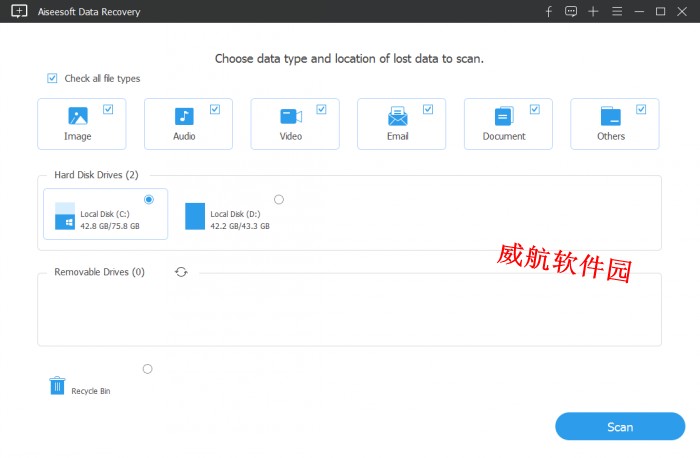Click the Audio music note icon

coord(184,116)
